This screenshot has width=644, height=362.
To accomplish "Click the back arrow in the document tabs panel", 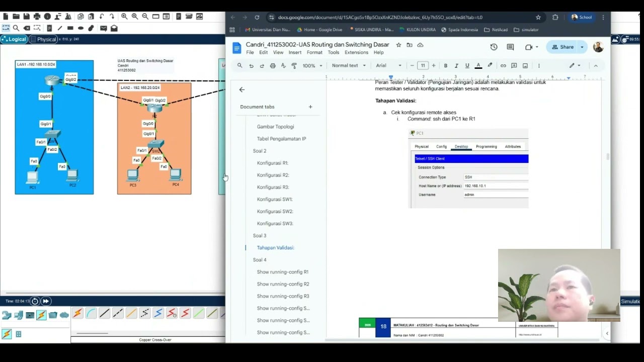I will [242, 89].
